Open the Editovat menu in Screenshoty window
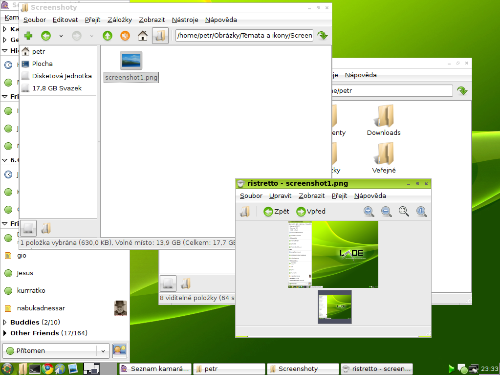The image size is (500, 375). (65, 20)
